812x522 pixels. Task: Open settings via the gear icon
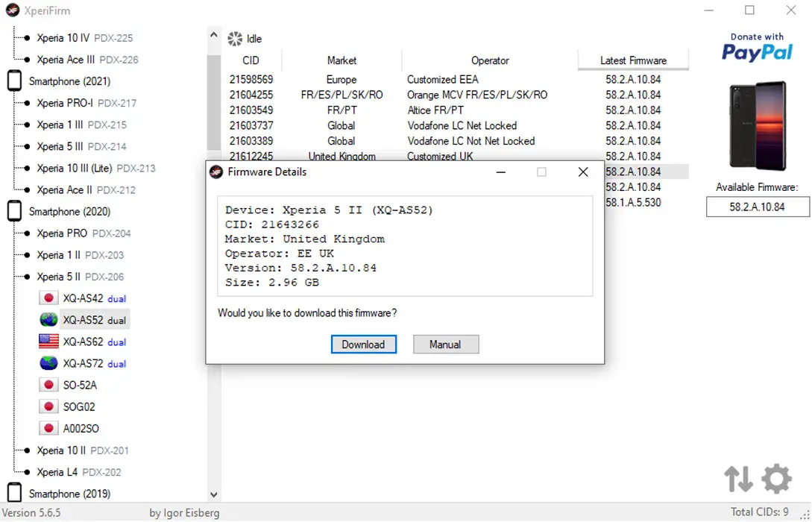pos(776,479)
